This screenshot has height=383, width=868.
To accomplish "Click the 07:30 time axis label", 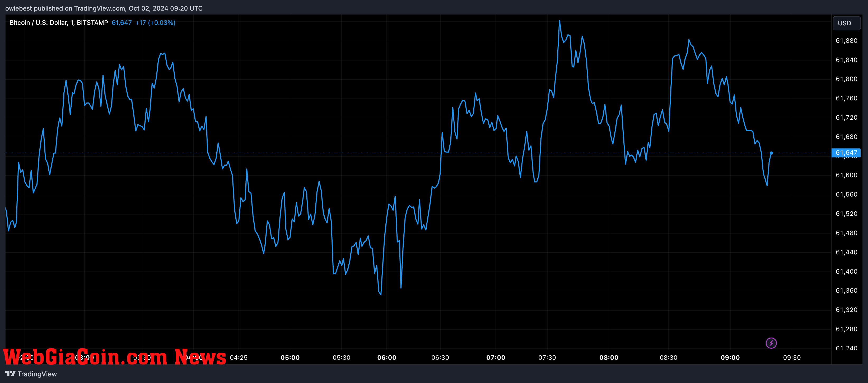I will [x=547, y=357].
